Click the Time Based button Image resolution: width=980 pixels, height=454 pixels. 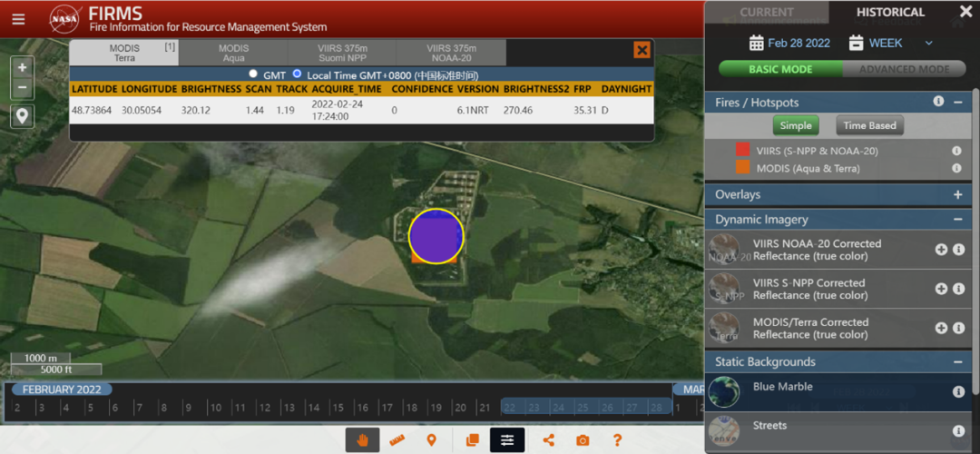pyautogui.click(x=868, y=126)
